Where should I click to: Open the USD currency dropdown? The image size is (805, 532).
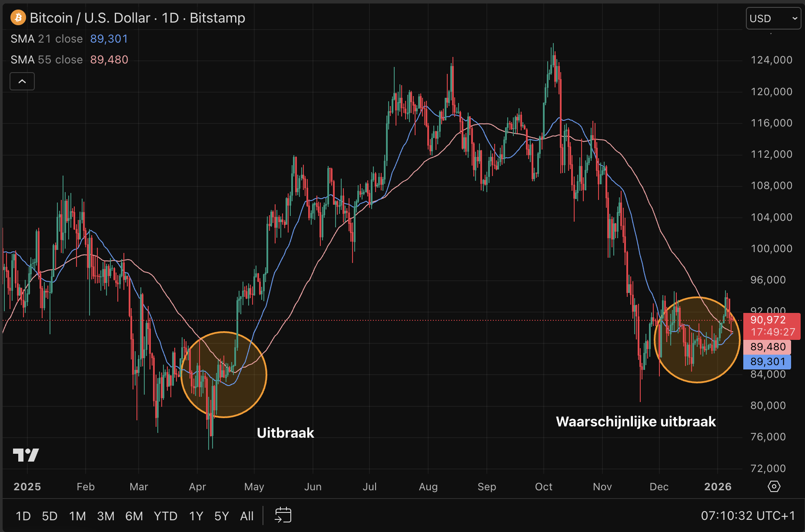pyautogui.click(x=773, y=19)
